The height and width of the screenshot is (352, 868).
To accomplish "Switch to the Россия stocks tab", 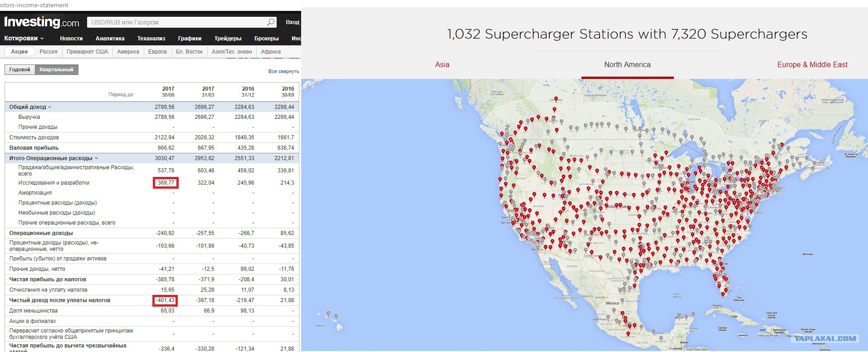I will pos(49,52).
